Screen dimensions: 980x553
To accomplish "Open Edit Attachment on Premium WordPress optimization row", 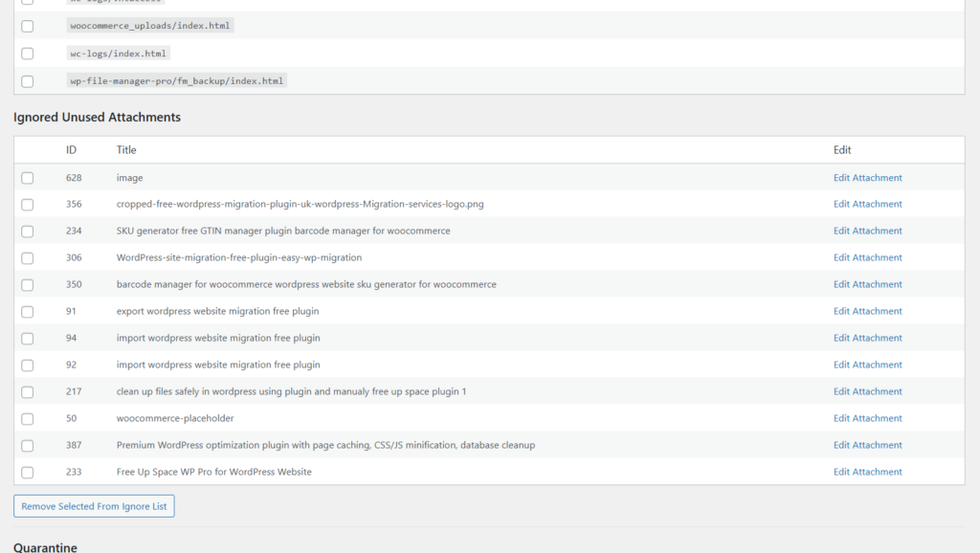I will click(x=867, y=445).
